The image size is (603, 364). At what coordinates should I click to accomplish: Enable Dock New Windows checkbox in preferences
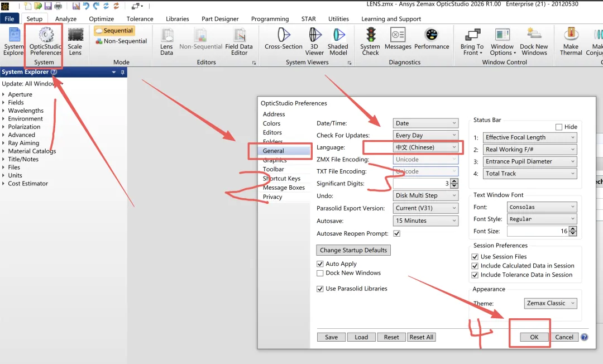click(x=320, y=273)
